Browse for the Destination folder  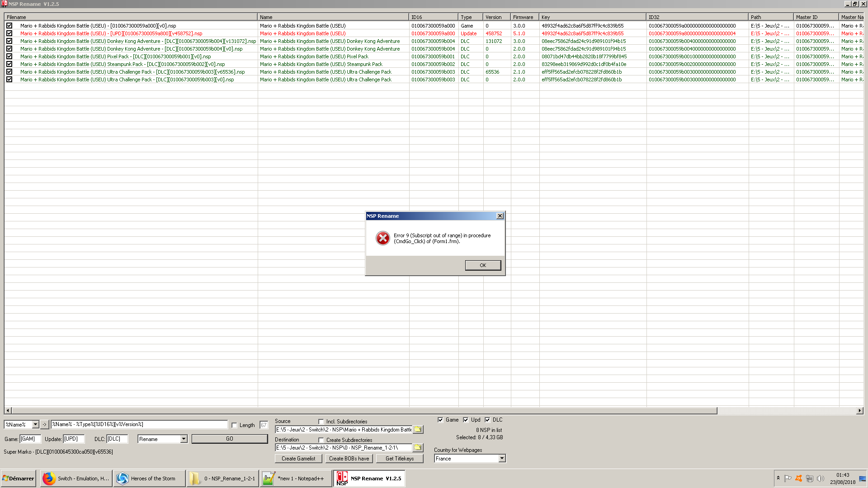click(x=418, y=447)
